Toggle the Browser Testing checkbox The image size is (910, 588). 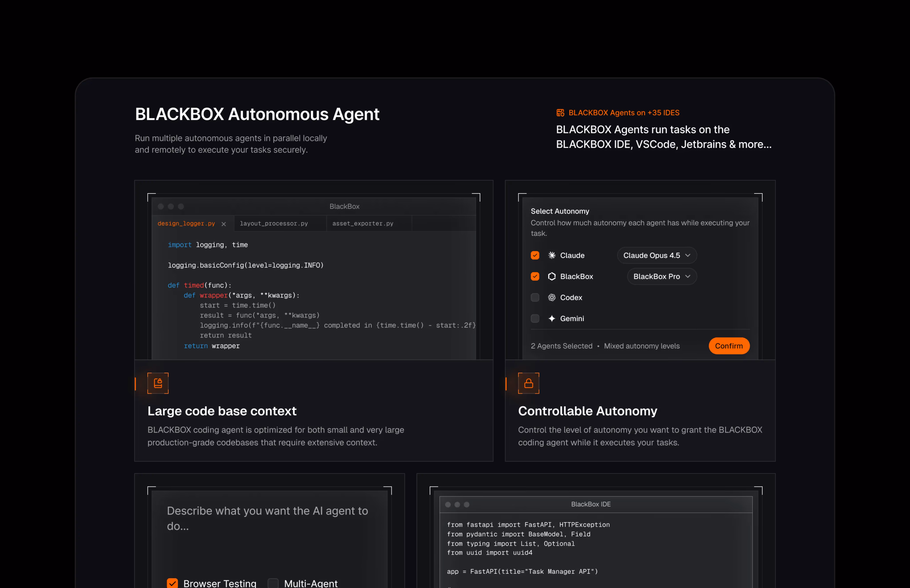pos(172,583)
